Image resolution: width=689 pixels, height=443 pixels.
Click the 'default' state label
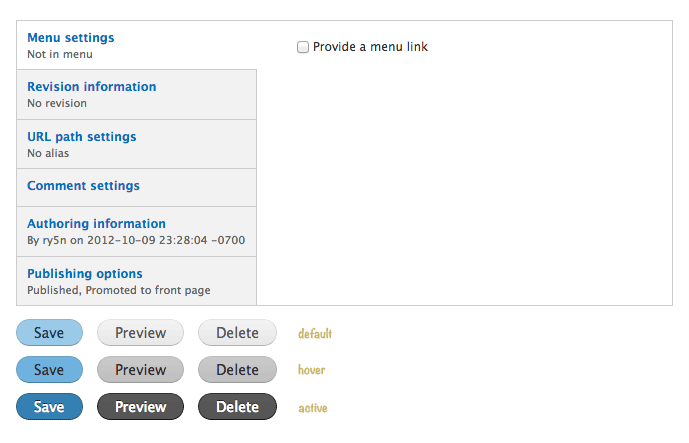(315, 334)
